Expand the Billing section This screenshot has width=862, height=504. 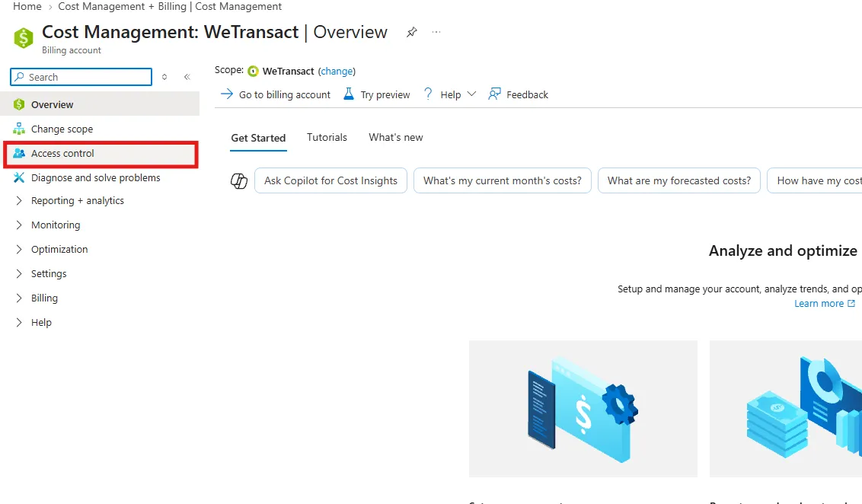point(19,298)
